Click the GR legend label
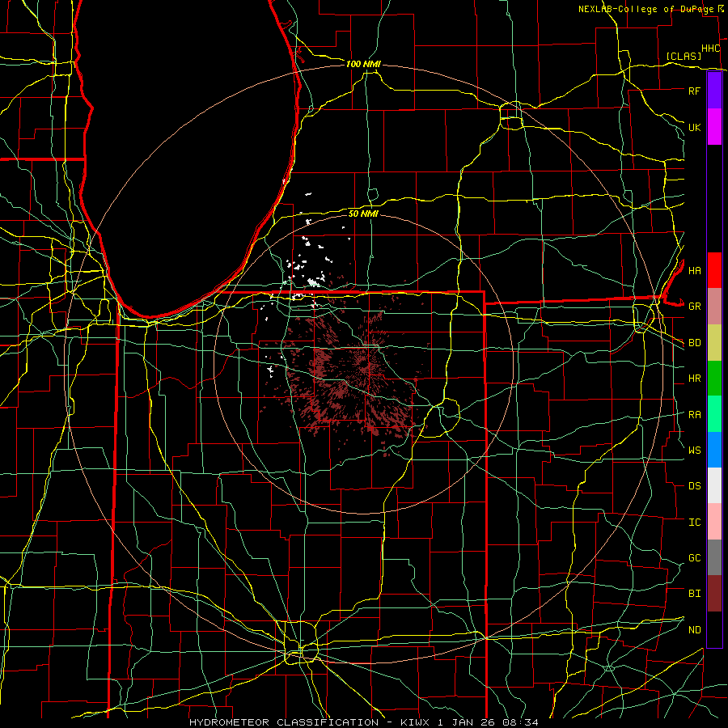 point(695,307)
